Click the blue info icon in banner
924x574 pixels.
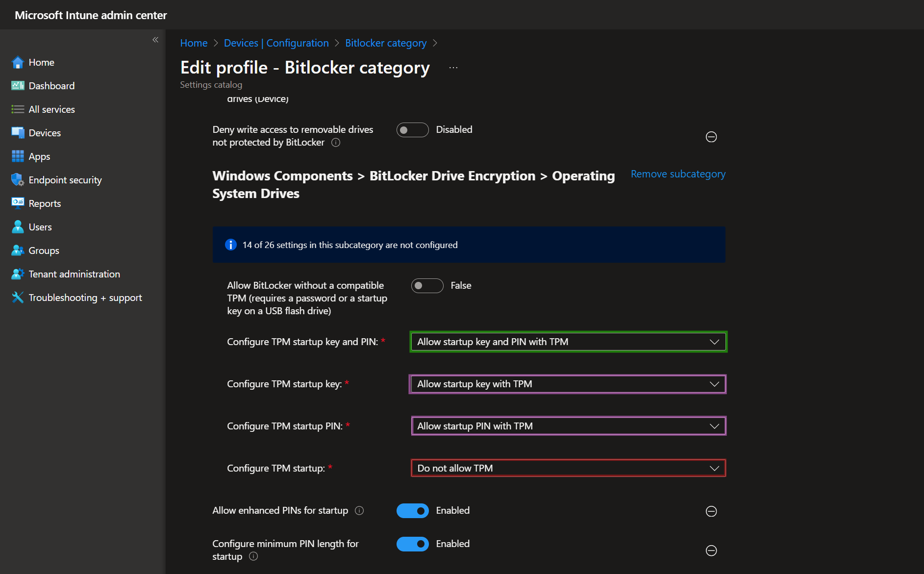pos(231,245)
